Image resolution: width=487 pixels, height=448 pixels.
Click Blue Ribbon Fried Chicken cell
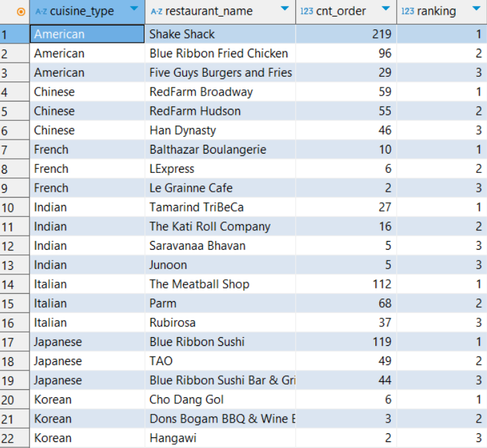tap(220, 53)
